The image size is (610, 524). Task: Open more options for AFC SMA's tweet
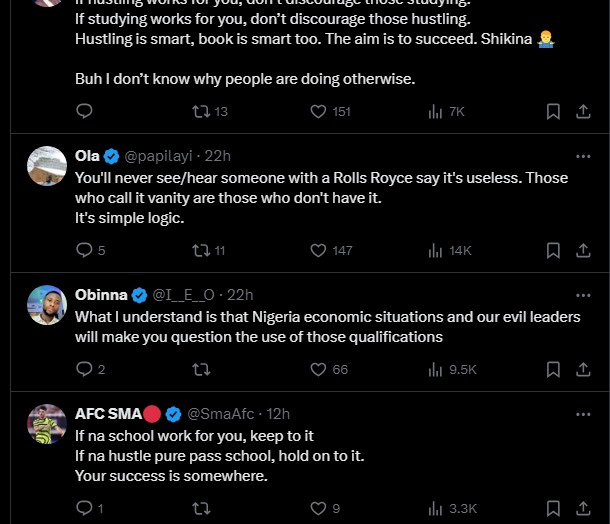coord(583,413)
